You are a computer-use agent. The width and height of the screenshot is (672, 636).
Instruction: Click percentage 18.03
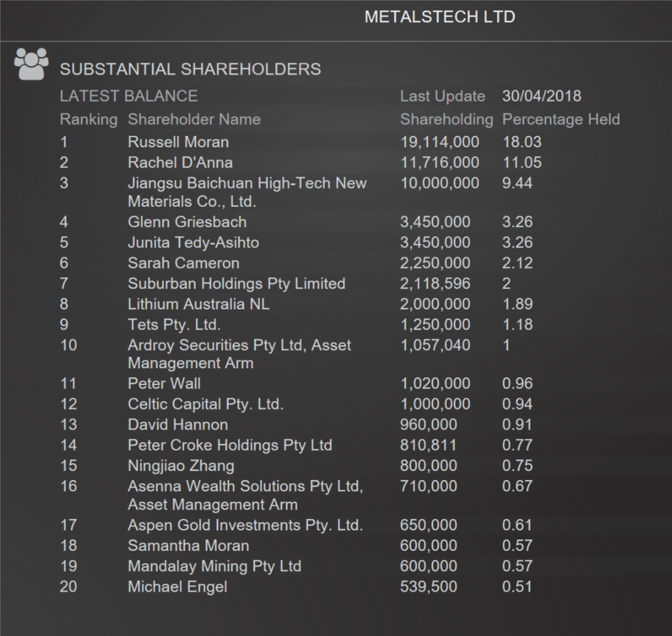pos(522,142)
